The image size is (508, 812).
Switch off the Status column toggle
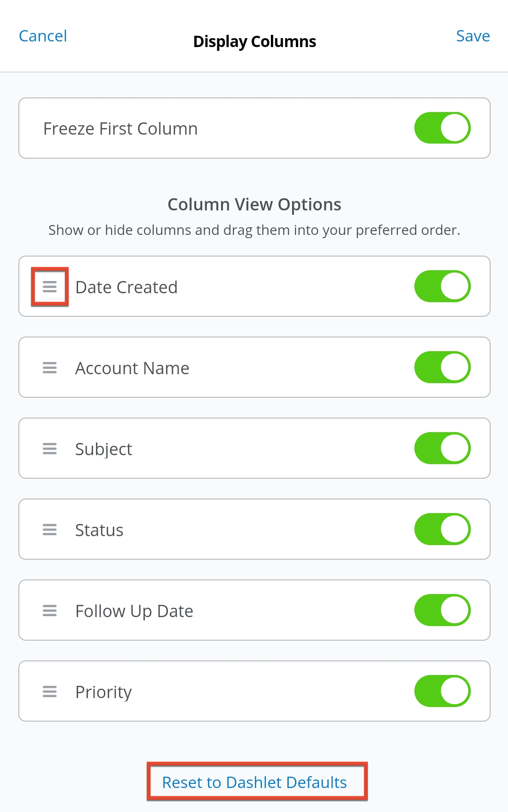[442, 529]
